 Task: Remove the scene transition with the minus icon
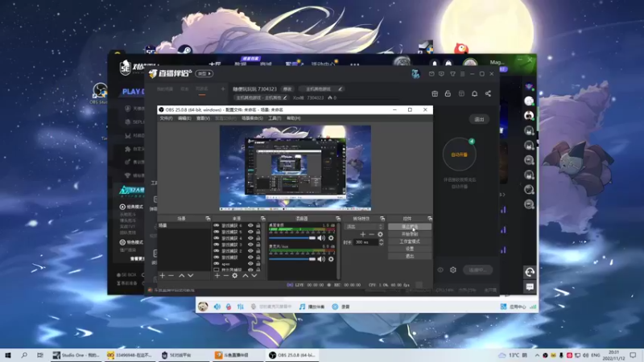(x=371, y=234)
